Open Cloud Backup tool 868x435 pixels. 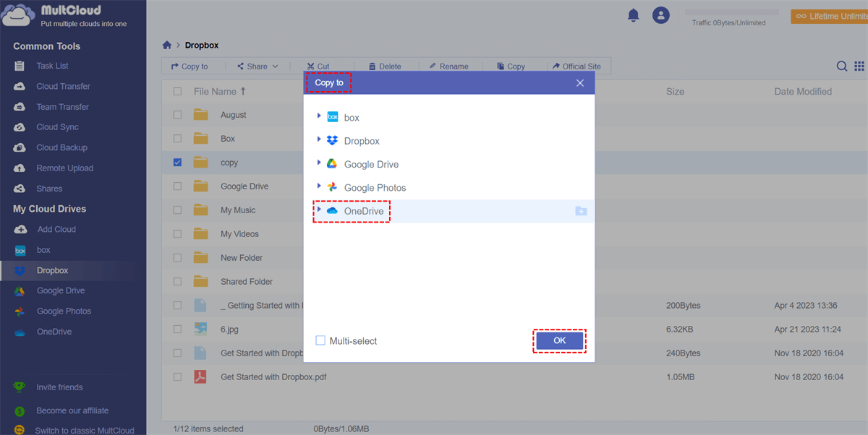coord(61,147)
